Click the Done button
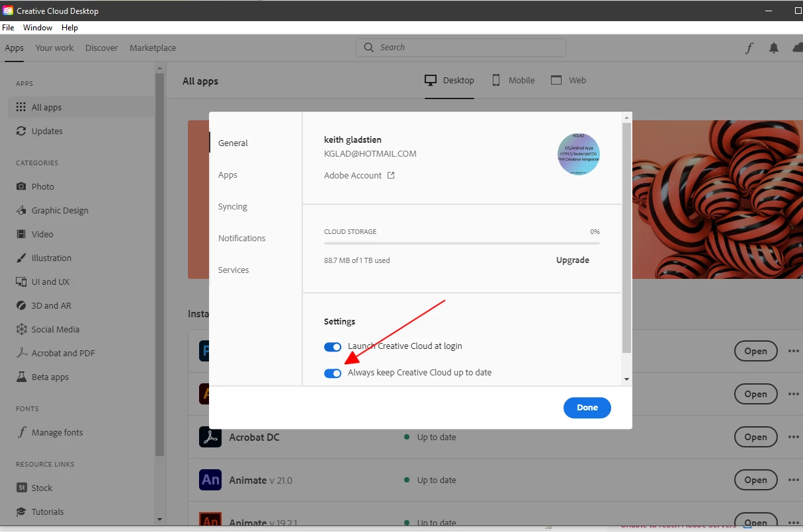Image resolution: width=803 pixels, height=532 pixels. pos(587,408)
